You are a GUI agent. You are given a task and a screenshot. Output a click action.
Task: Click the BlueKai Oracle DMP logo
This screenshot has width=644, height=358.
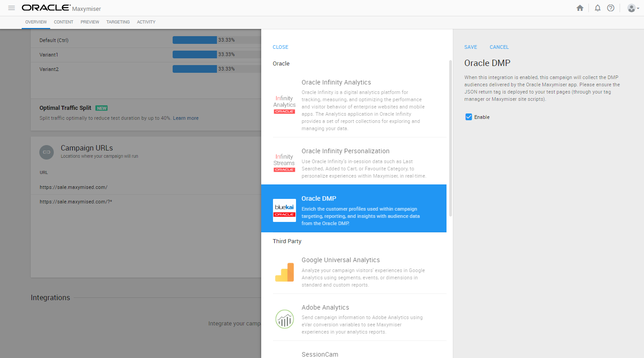(284, 210)
